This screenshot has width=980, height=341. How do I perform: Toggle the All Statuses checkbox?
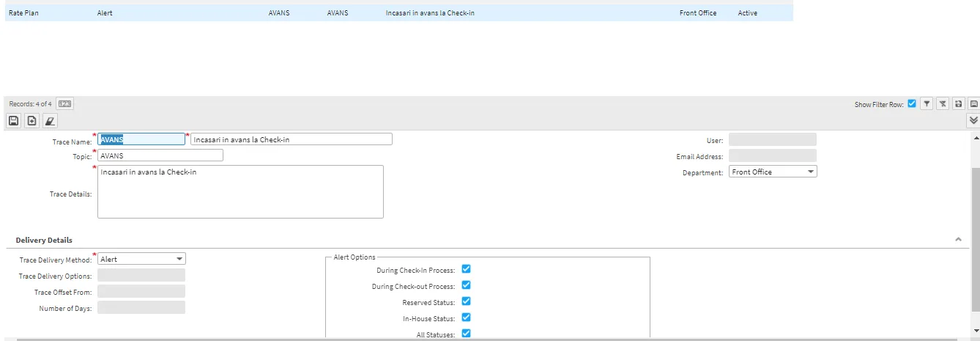(x=466, y=334)
